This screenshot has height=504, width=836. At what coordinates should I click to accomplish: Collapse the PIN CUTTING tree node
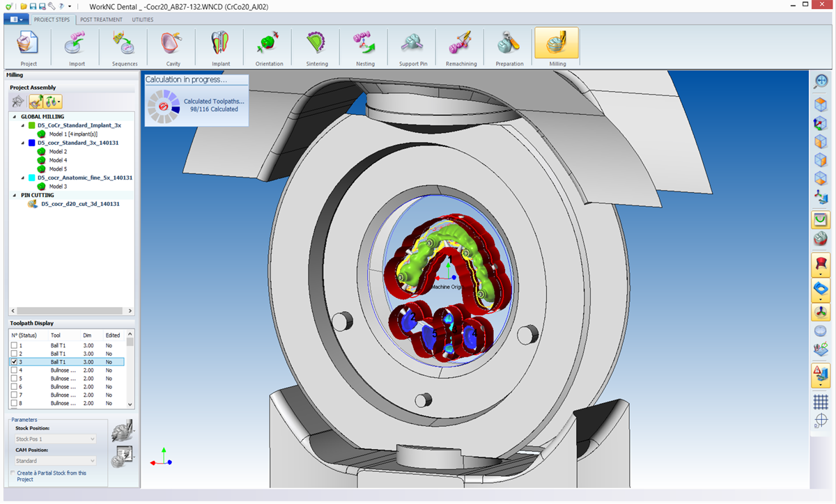pos(15,196)
